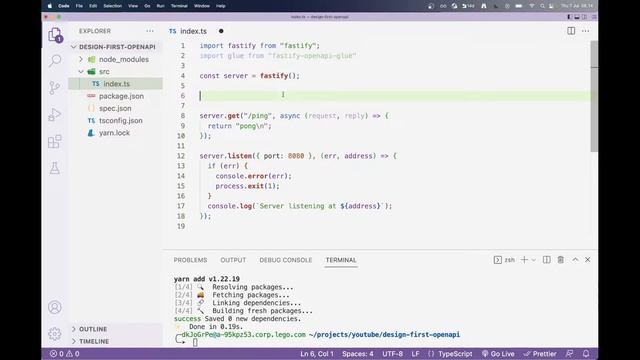Switch to the OUTPUT tab
This screenshot has height=360, width=640.
[x=233, y=260]
